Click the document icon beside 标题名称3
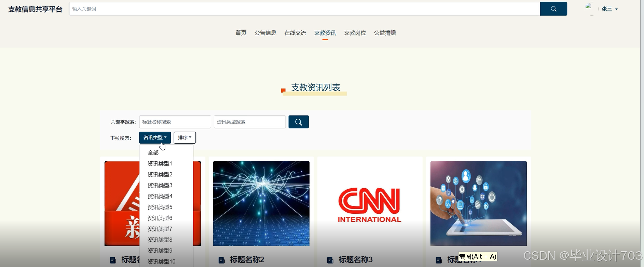This screenshot has height=267, width=644. pyautogui.click(x=330, y=260)
